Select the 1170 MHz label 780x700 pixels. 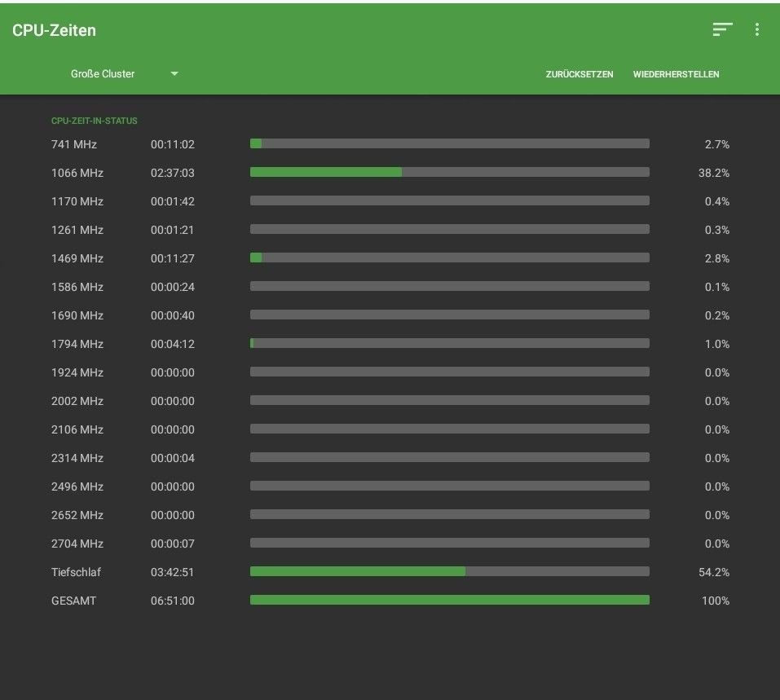click(x=77, y=201)
